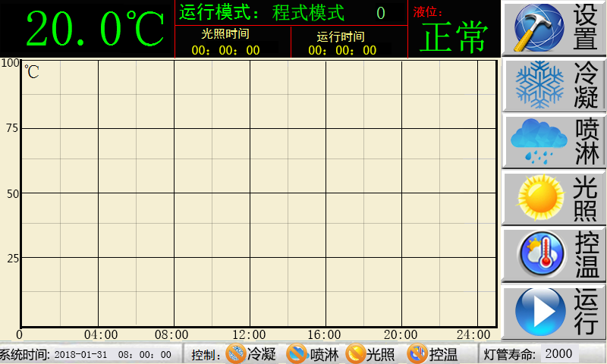Toggle the 冷凝 indicator in bottom control bar

(237, 353)
